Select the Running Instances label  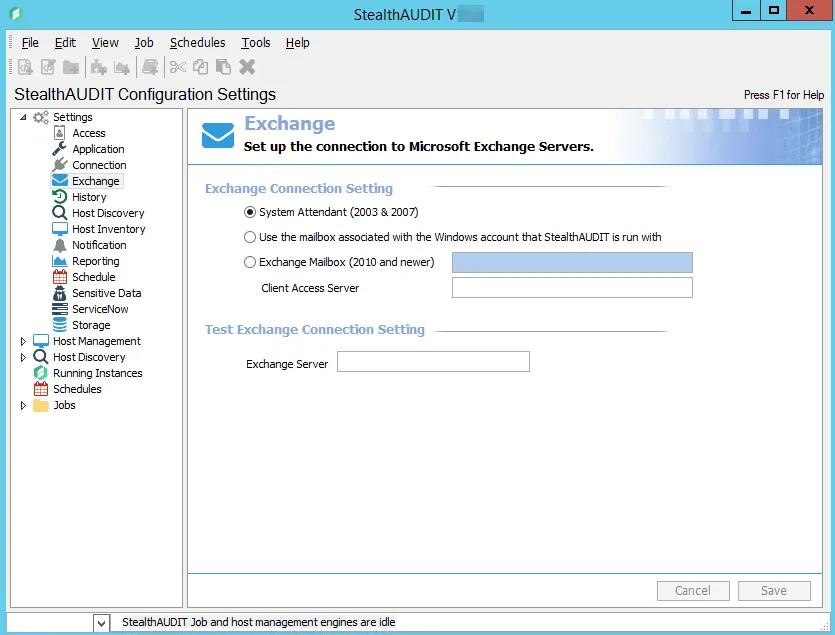[x=98, y=373]
